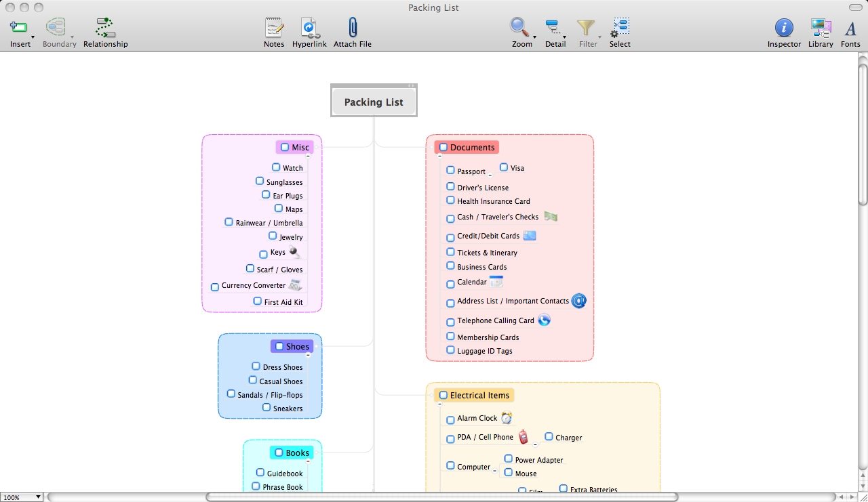
Task: Check the Sandals / Flip-flops checkbox
Action: pyautogui.click(x=231, y=393)
